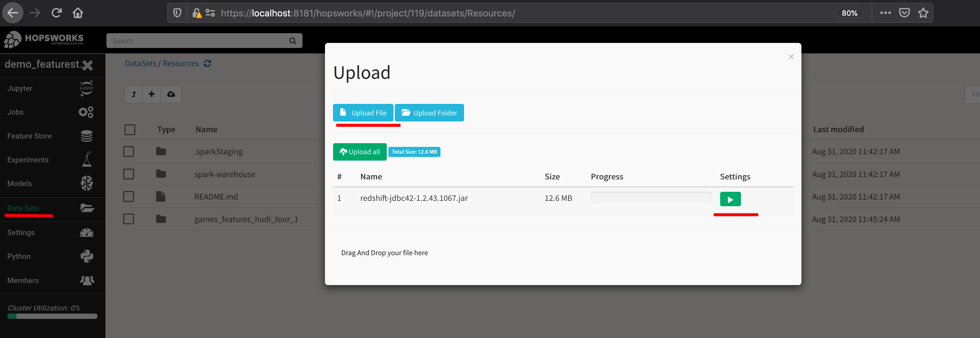Screen dimensions: 980x338
Task: Click the DataSets breadcrumb link
Action: 140,63
